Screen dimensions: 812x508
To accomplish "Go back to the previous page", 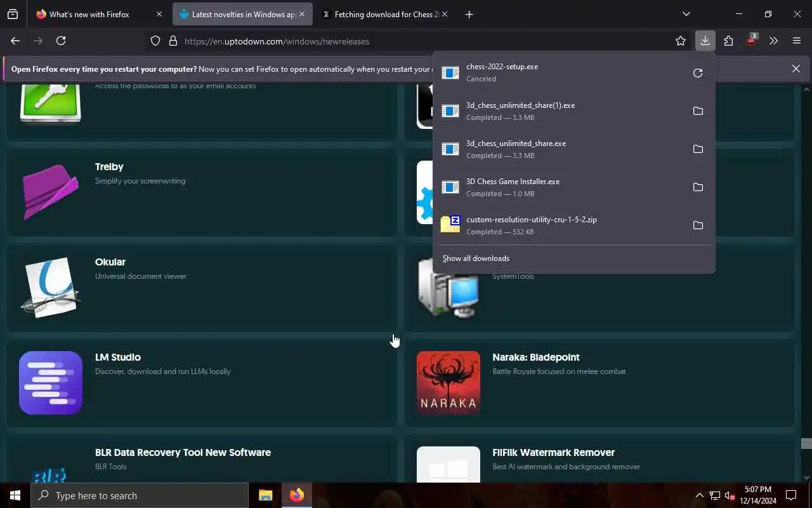I will (15, 41).
